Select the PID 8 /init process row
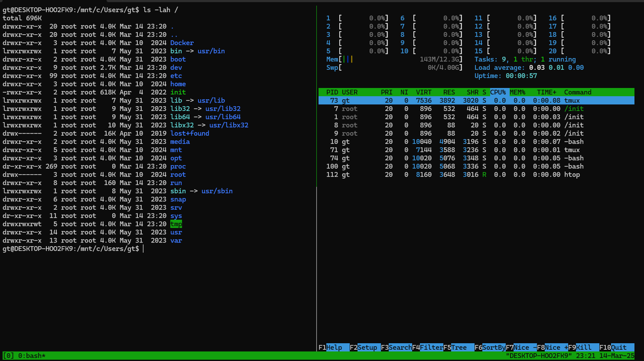The height and width of the screenshot is (361, 644). (476, 125)
